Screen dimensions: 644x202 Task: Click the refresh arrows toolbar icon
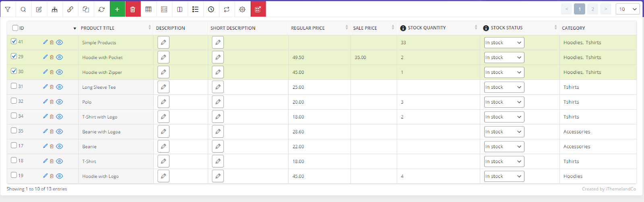[101, 9]
